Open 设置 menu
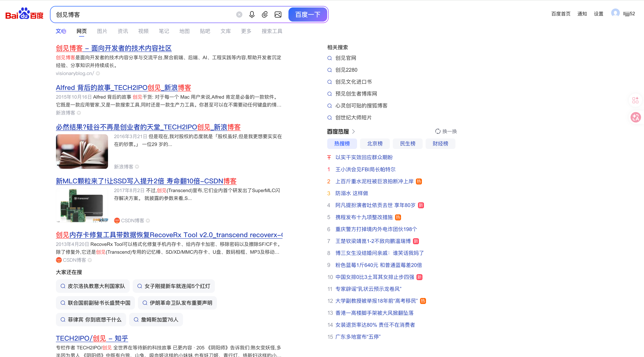 tap(599, 14)
